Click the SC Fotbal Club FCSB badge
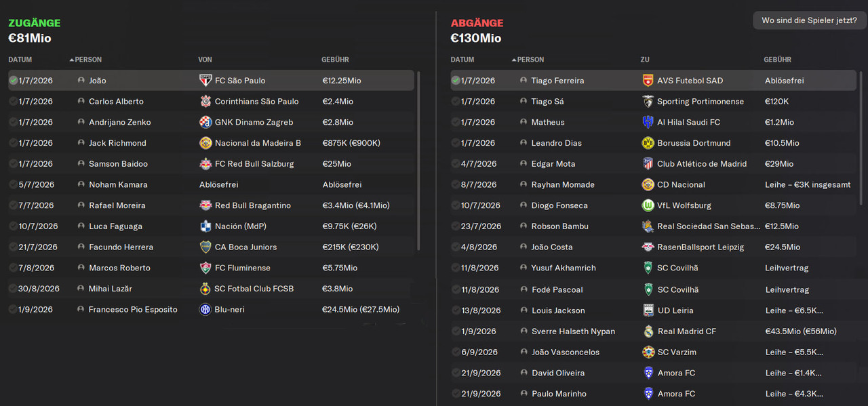 (205, 289)
